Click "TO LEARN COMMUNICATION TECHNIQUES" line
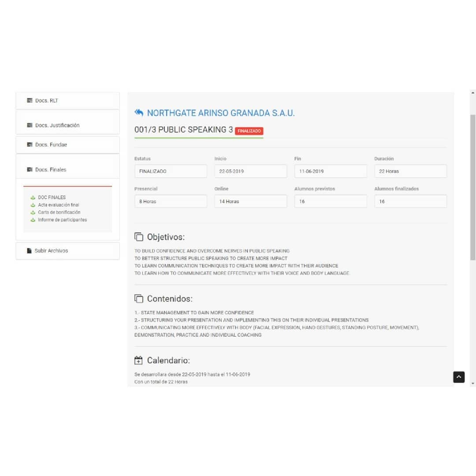This screenshot has width=476, height=476. pos(236,266)
